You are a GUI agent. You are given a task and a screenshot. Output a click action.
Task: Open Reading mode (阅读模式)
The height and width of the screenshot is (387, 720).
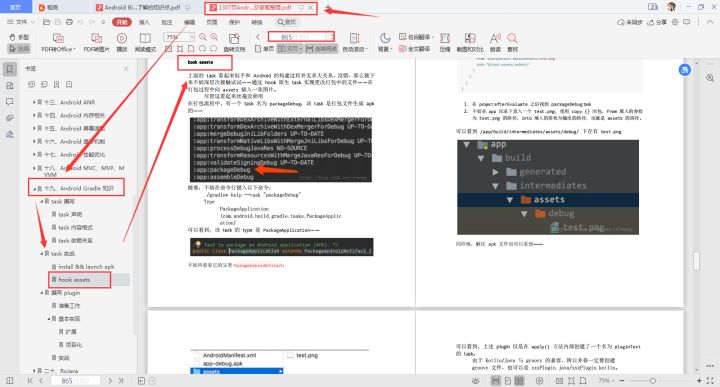(x=145, y=43)
